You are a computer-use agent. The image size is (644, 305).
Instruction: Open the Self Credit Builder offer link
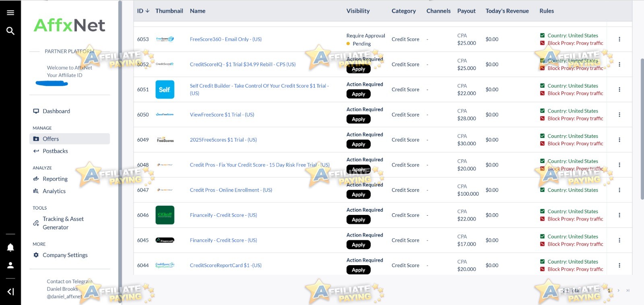(x=260, y=89)
